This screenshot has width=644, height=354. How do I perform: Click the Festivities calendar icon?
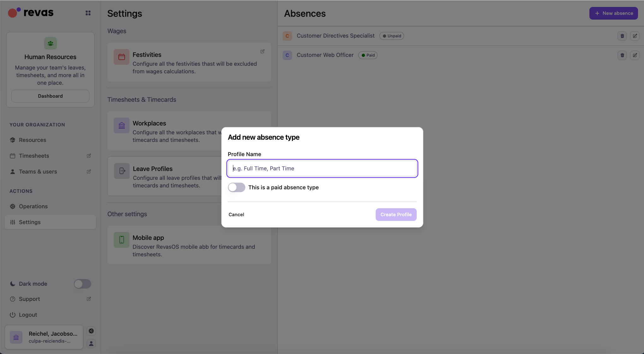pos(122,57)
